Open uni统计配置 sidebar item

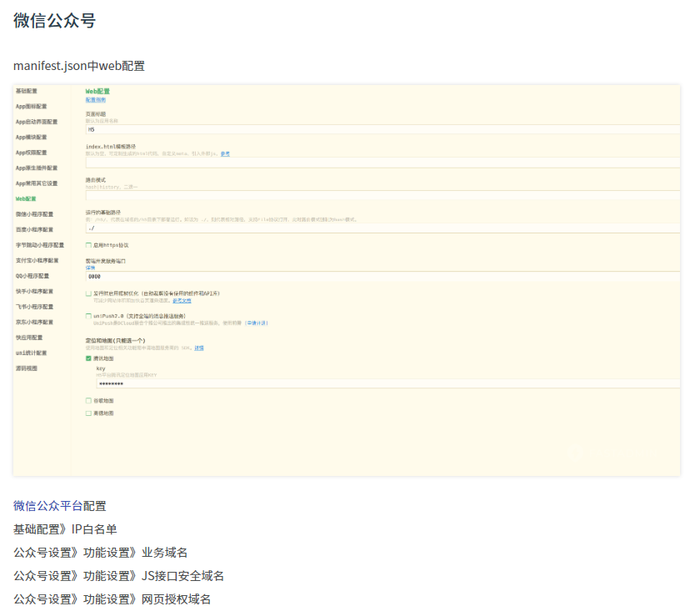(31, 353)
